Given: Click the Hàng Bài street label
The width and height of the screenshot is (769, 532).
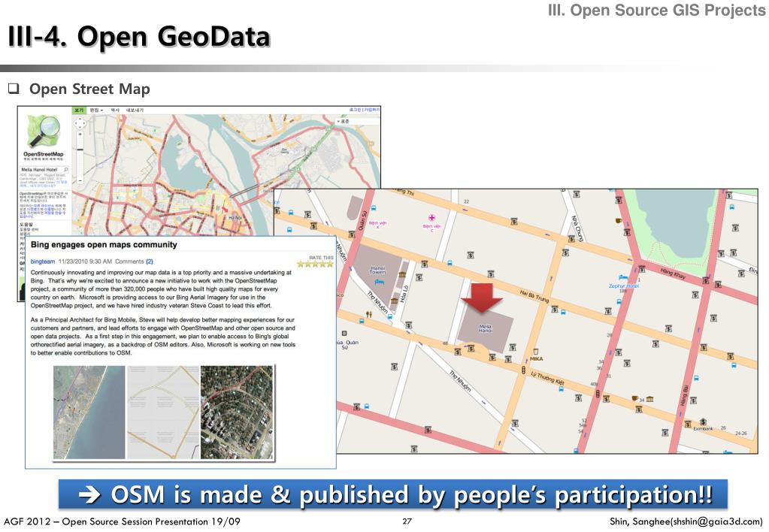Looking at the screenshot, I should click(685, 394).
